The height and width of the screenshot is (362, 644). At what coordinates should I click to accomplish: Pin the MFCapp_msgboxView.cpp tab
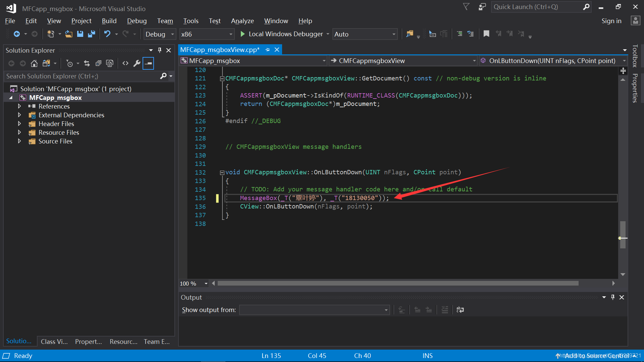tap(267, 50)
